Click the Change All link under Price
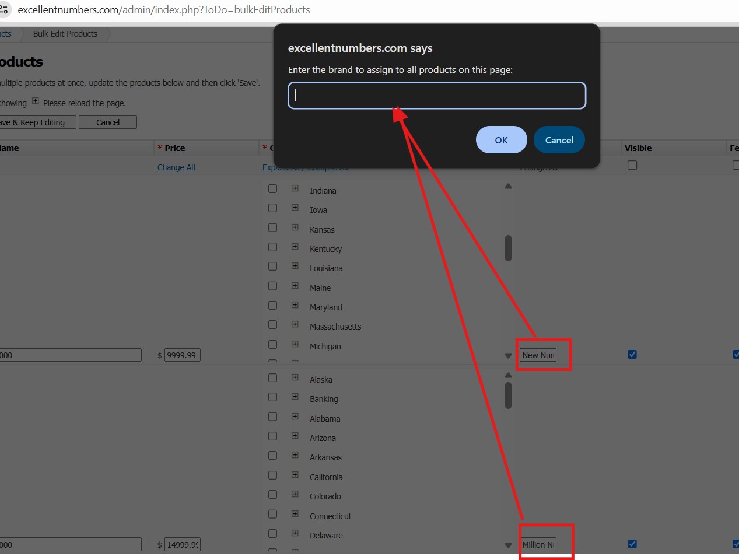The height and width of the screenshot is (560, 739). coord(176,167)
